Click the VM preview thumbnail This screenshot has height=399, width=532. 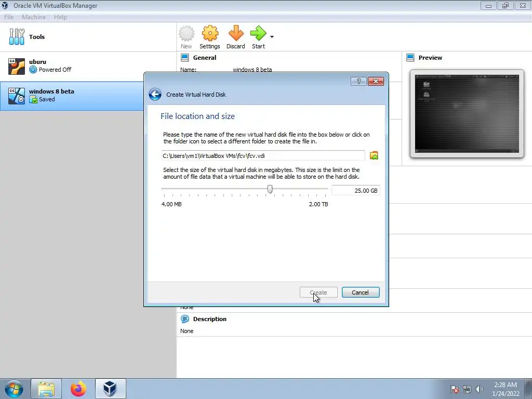[x=467, y=114]
